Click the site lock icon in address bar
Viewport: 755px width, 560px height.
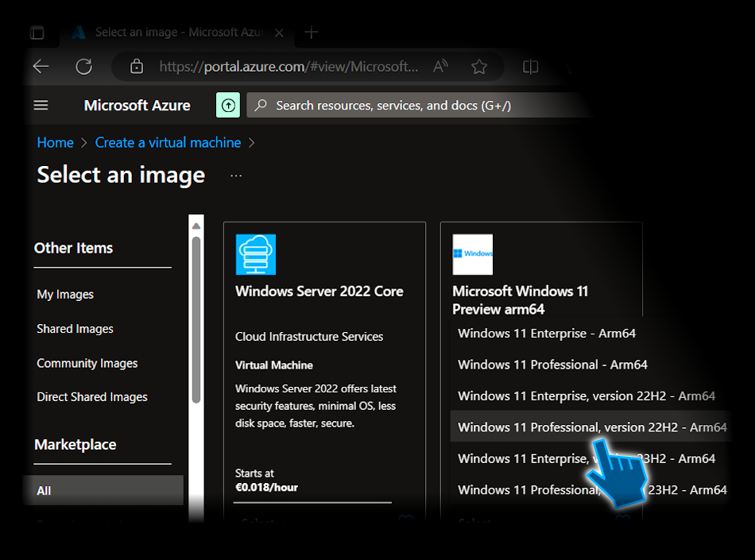coord(137,67)
